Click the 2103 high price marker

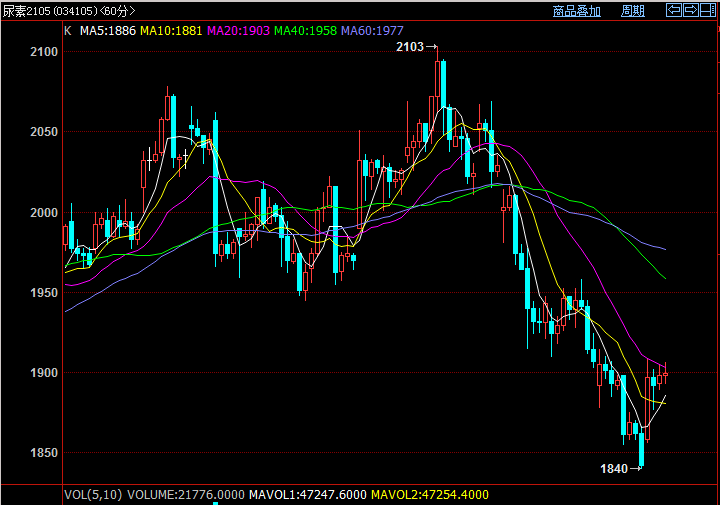pos(410,47)
